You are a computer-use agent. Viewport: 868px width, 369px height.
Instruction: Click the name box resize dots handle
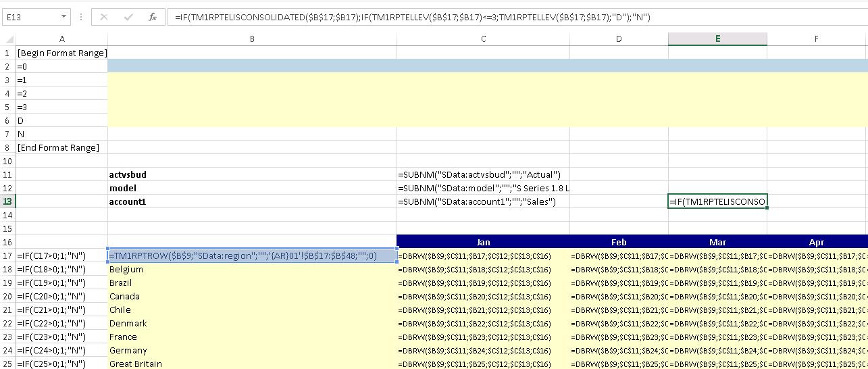pos(81,17)
